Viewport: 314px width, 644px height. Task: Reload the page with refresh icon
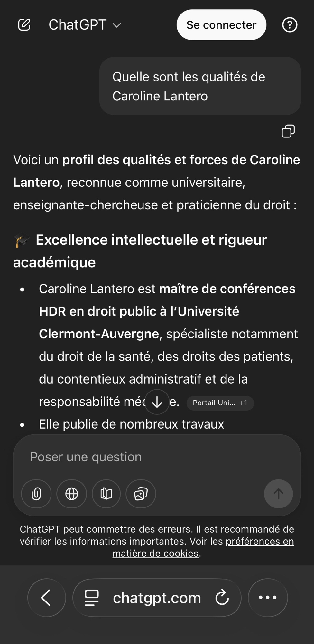(x=222, y=598)
